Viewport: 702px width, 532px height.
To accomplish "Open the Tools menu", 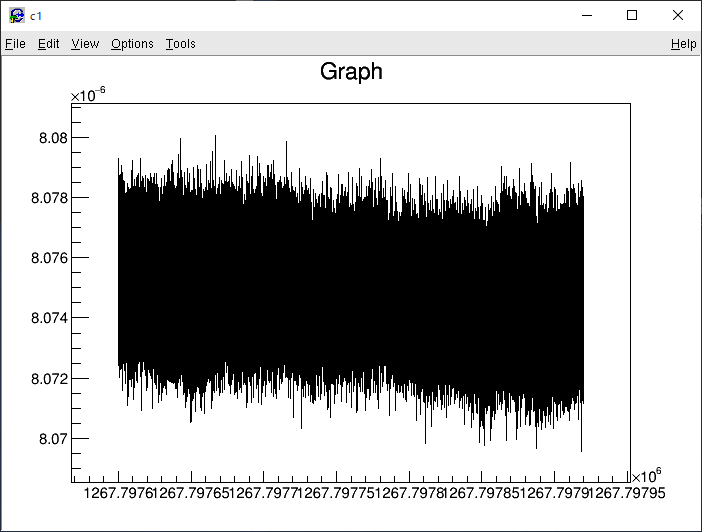I will coord(181,44).
